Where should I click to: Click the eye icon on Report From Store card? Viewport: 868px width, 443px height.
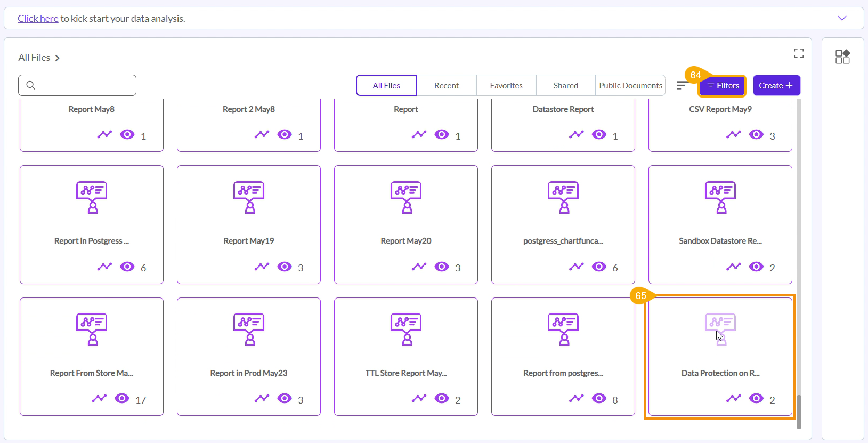point(122,398)
